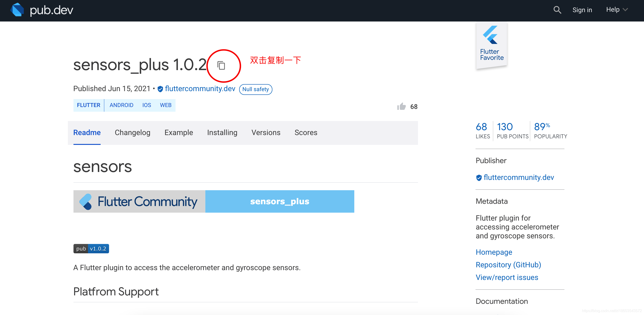Click the 89% POPULARITY score
The height and width of the screenshot is (315, 644).
coord(550,131)
